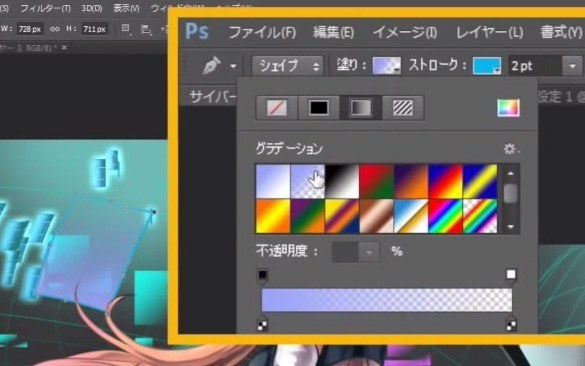Select the orange, yellow, orange gradient preset

273,216
